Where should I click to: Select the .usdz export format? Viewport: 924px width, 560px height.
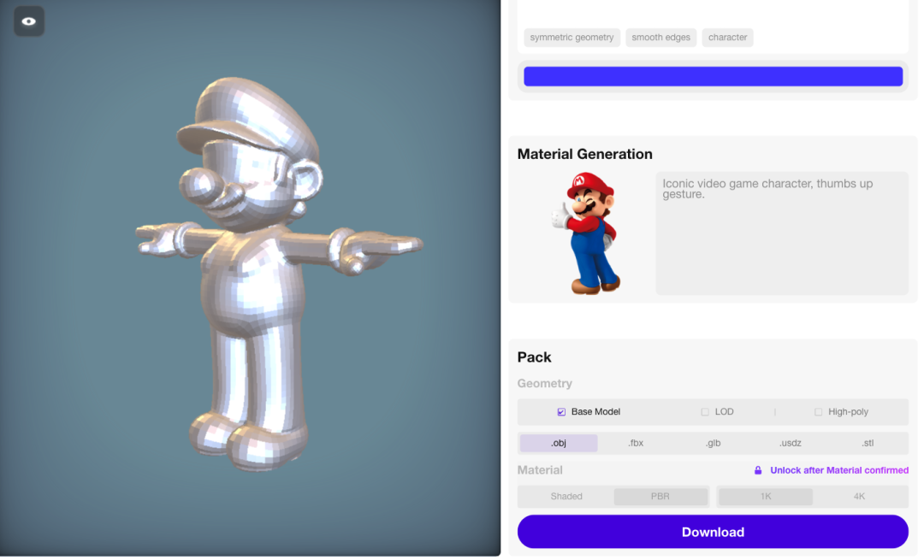coord(791,444)
